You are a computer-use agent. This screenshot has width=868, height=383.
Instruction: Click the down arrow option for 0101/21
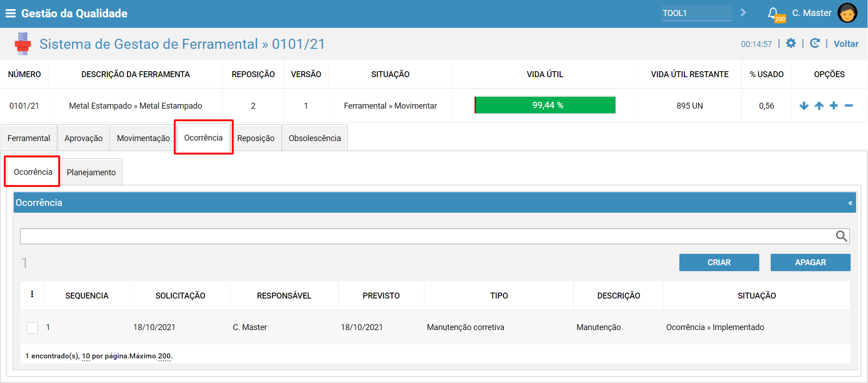(804, 106)
